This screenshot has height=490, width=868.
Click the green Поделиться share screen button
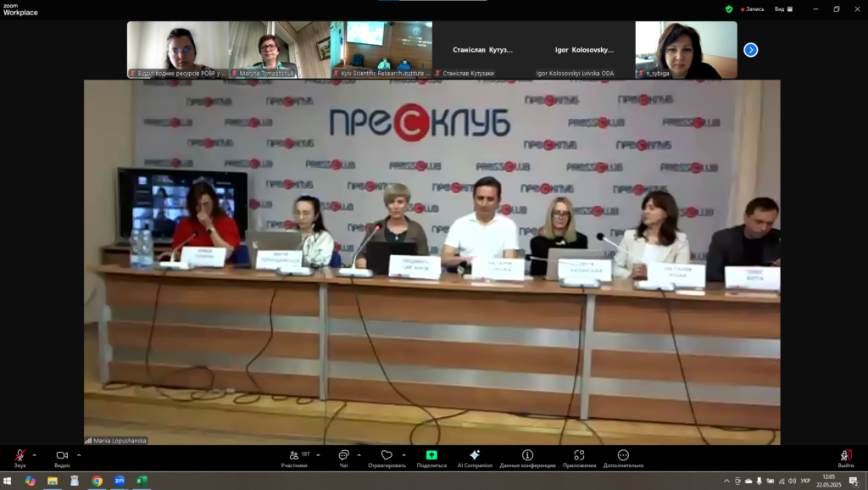(x=431, y=458)
